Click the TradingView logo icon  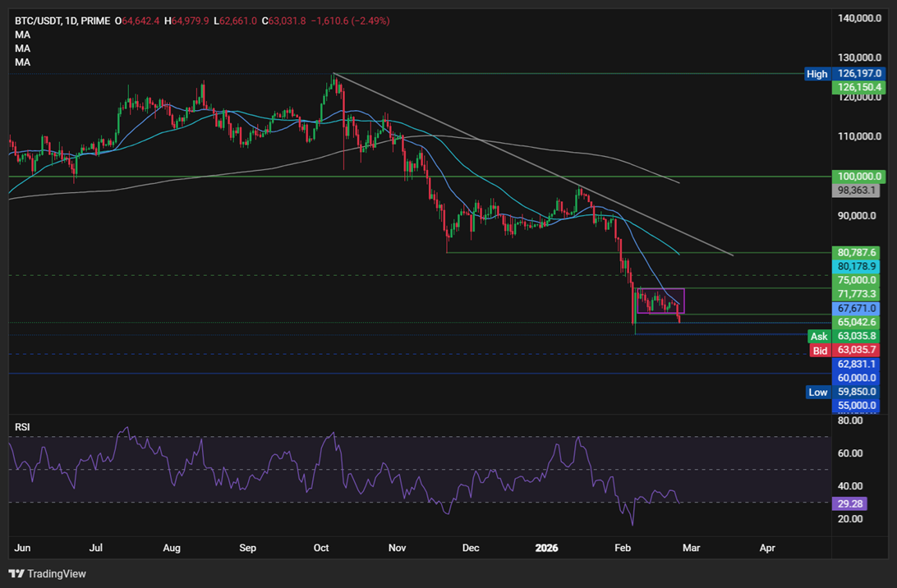[x=16, y=574]
